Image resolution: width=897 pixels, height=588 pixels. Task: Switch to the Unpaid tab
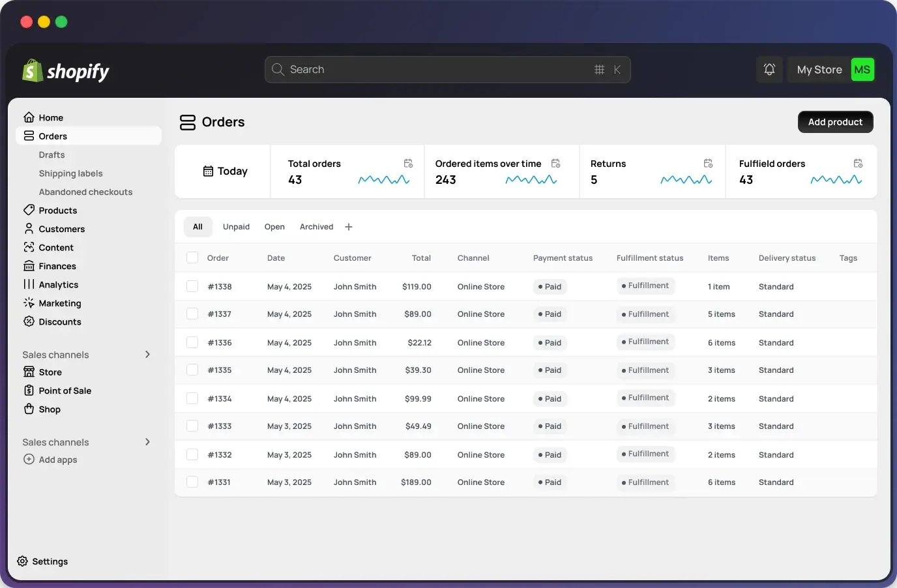pos(236,227)
